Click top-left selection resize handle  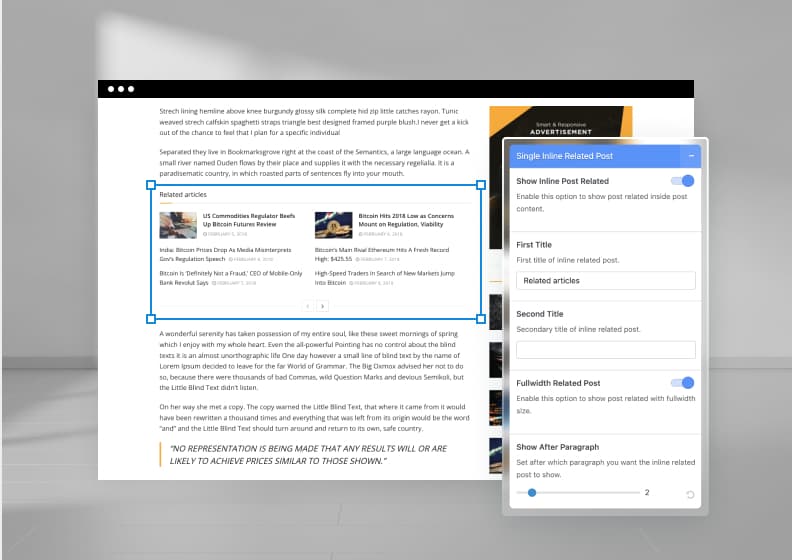point(151,185)
